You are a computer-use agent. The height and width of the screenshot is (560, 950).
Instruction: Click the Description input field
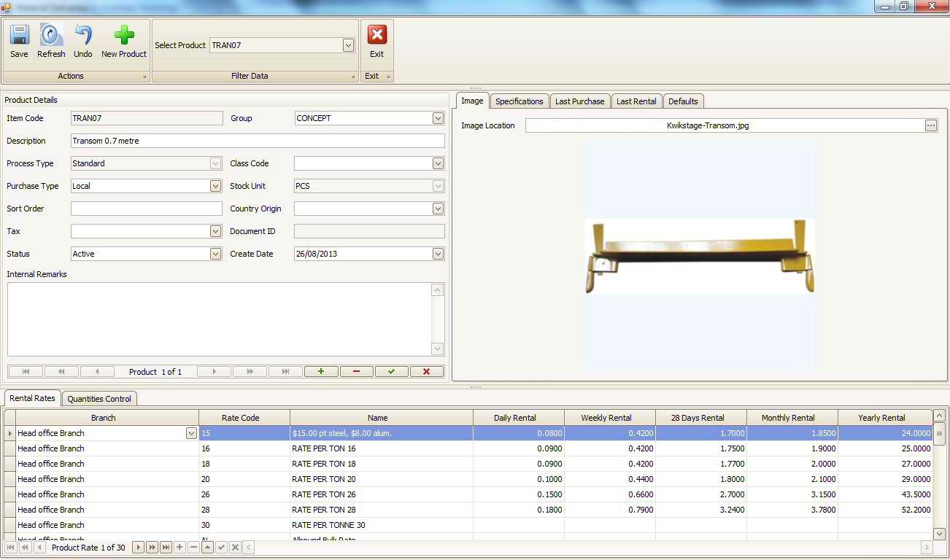[258, 141]
